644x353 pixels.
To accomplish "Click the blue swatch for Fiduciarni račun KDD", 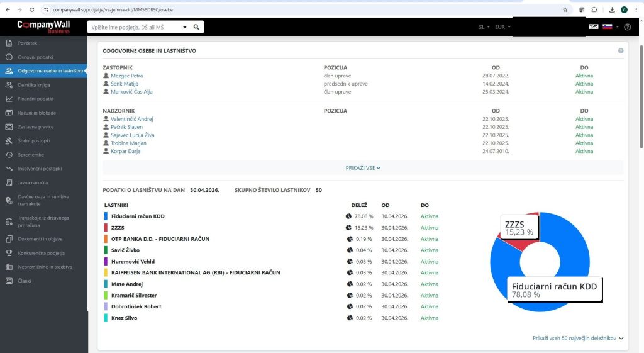I will click(106, 216).
